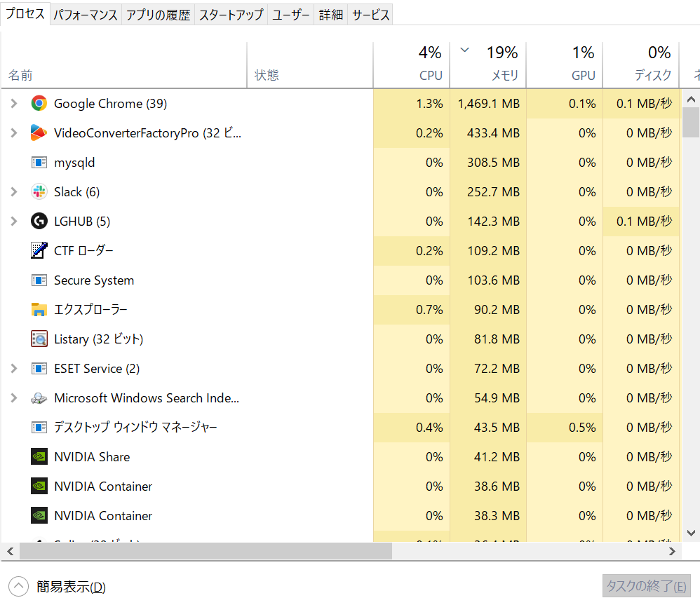700x612 pixels.
Task: Click the horizontal scrollbar thumb
Action: point(205,552)
